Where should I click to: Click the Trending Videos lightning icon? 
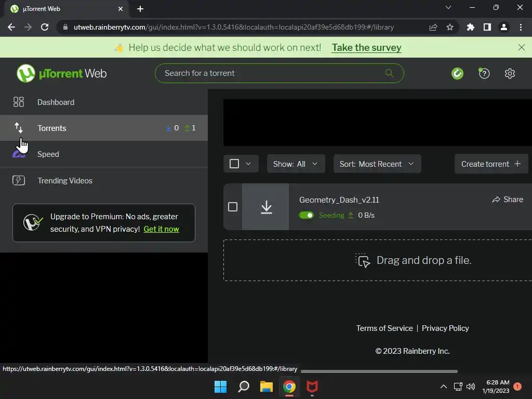[19, 180]
